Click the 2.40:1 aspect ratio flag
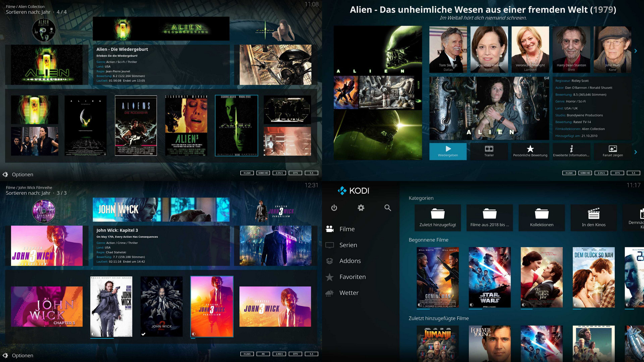This screenshot has width=644, height=362. pos(279,354)
